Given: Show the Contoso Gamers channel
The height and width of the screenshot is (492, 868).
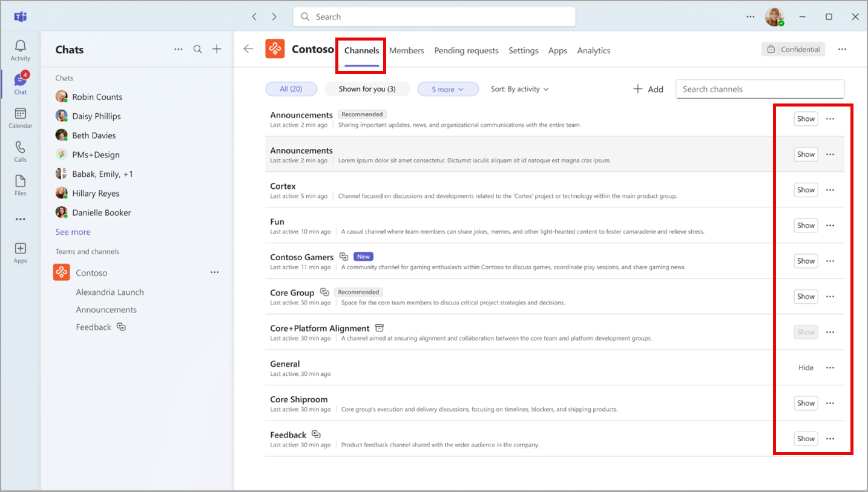Looking at the screenshot, I should pyautogui.click(x=806, y=261).
